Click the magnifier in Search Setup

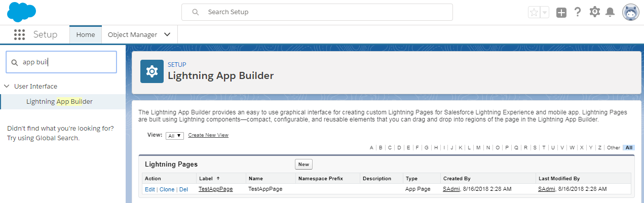tap(196, 12)
